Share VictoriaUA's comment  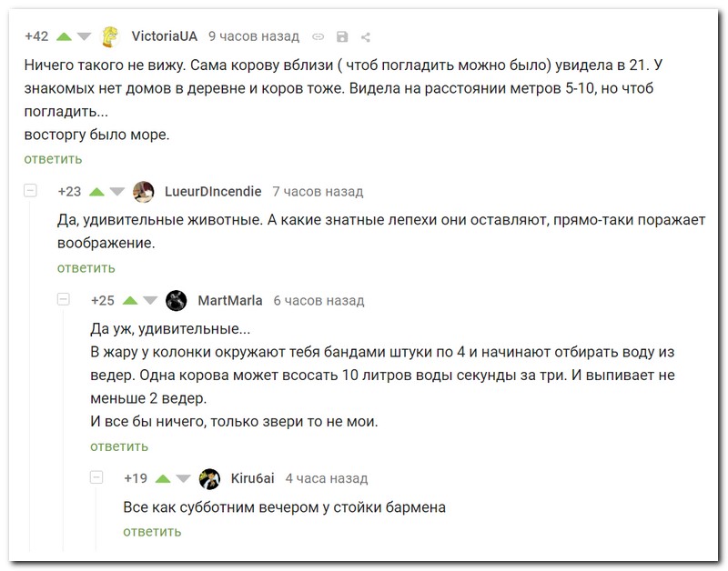(x=366, y=37)
